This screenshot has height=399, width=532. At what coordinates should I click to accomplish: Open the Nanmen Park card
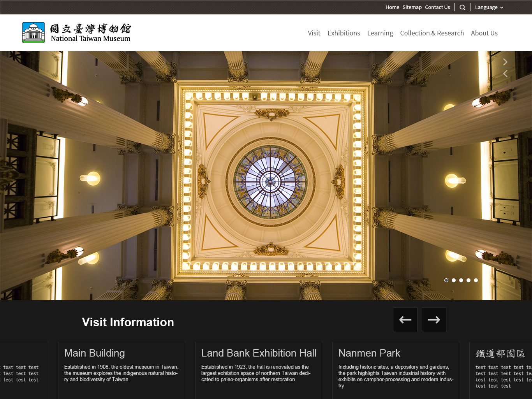coord(396,370)
